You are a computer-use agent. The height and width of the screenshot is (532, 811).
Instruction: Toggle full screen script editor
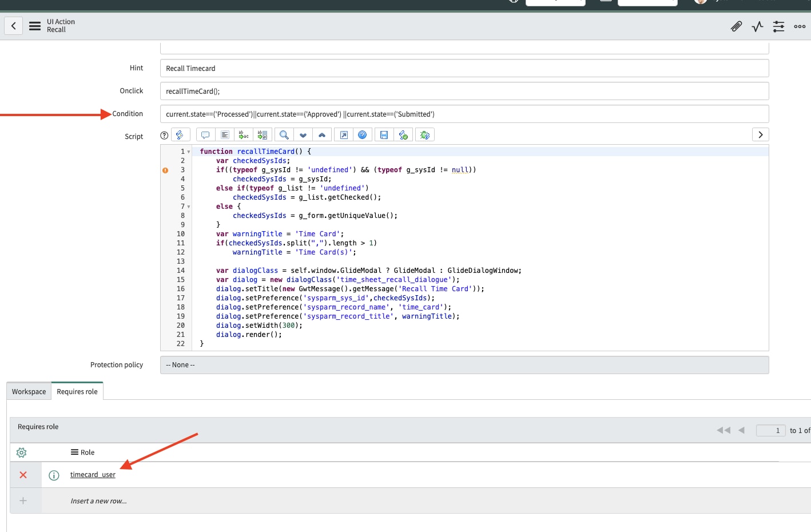point(344,135)
